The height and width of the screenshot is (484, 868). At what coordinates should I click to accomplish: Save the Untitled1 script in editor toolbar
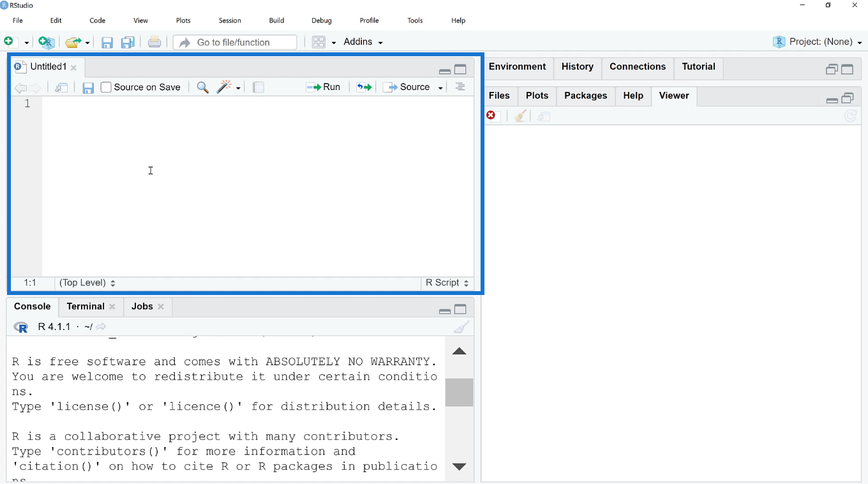[88, 87]
